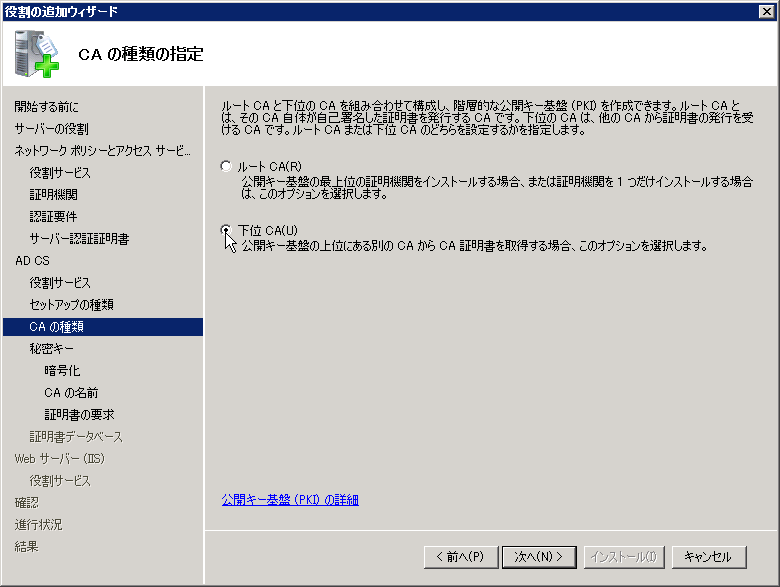This screenshot has width=780, height=587.
Task: Select 証明書データベース step
Action: [x=76, y=437]
